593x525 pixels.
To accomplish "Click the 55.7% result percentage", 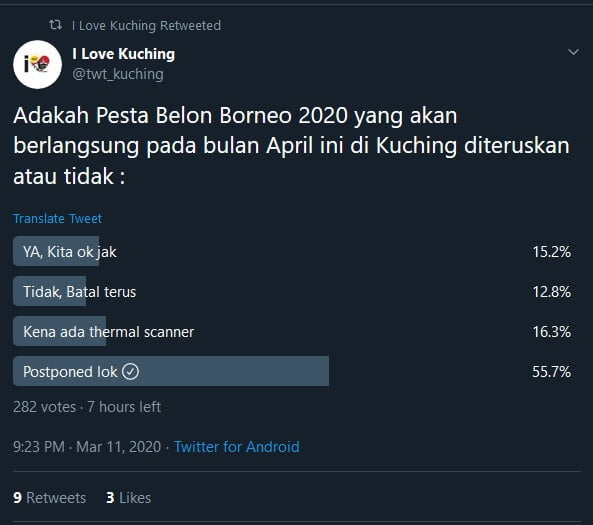I will (x=551, y=371).
